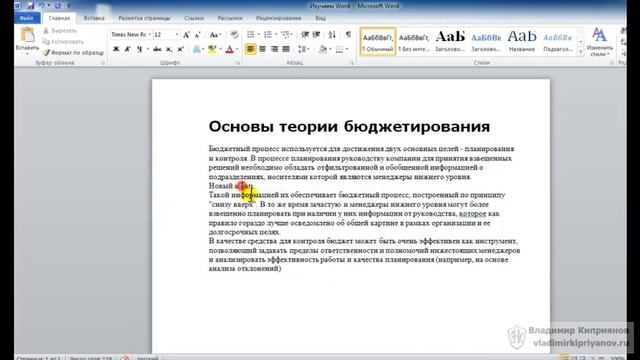Open the File (Файл) tab

[27, 18]
